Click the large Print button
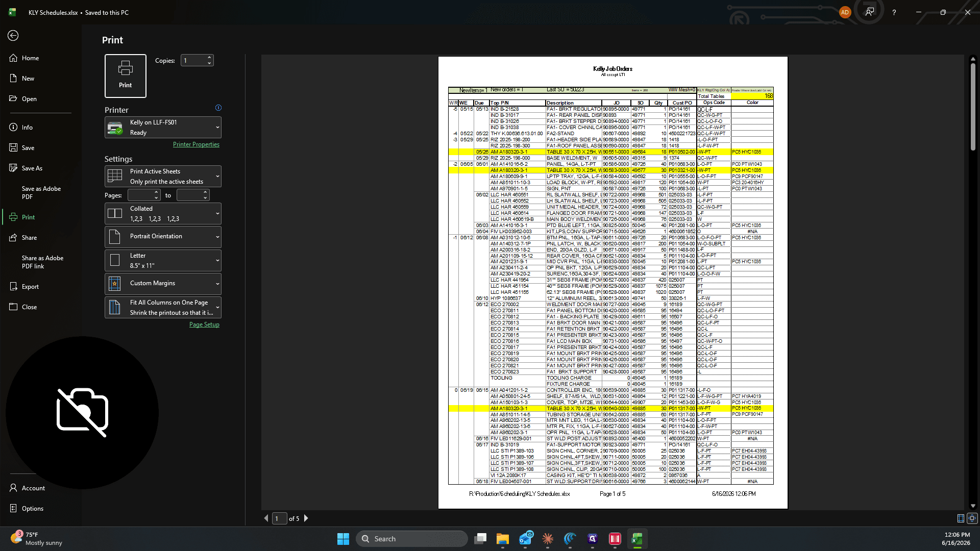 click(126, 76)
